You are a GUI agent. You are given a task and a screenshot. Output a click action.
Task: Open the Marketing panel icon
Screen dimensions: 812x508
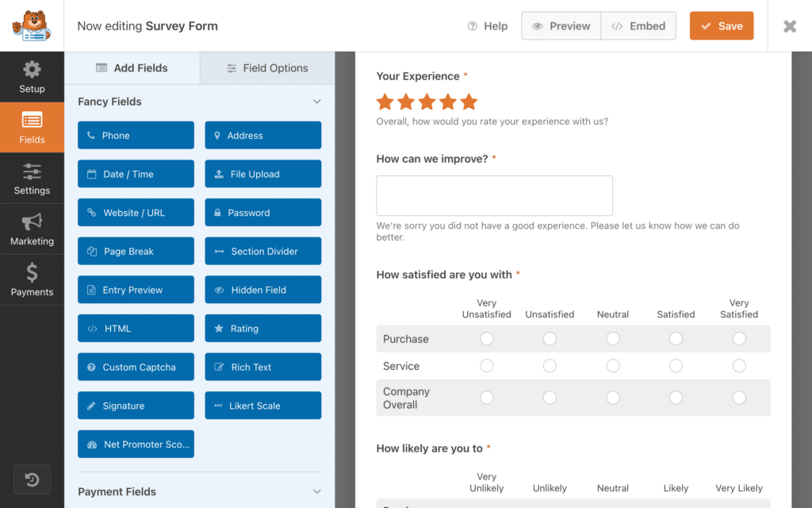32,229
